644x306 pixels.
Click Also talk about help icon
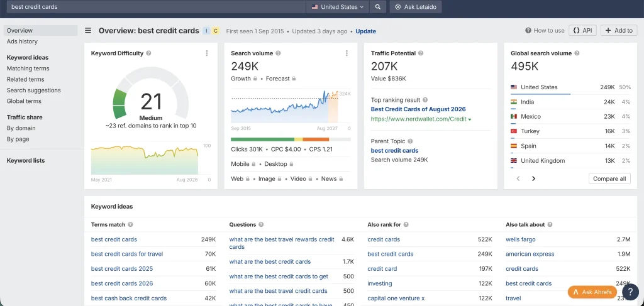pos(550,225)
